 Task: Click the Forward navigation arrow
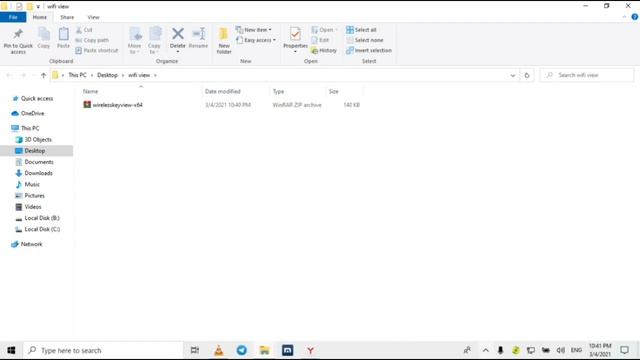(23, 75)
